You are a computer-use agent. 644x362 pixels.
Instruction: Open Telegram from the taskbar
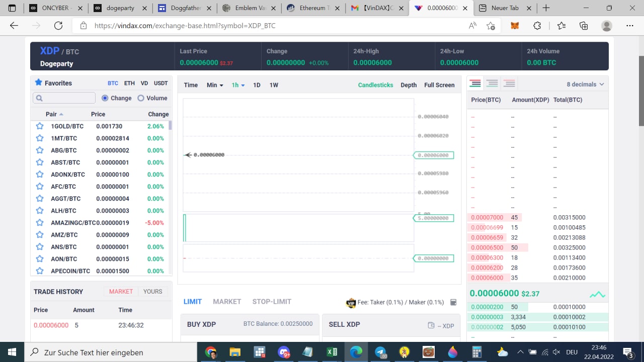click(381, 352)
